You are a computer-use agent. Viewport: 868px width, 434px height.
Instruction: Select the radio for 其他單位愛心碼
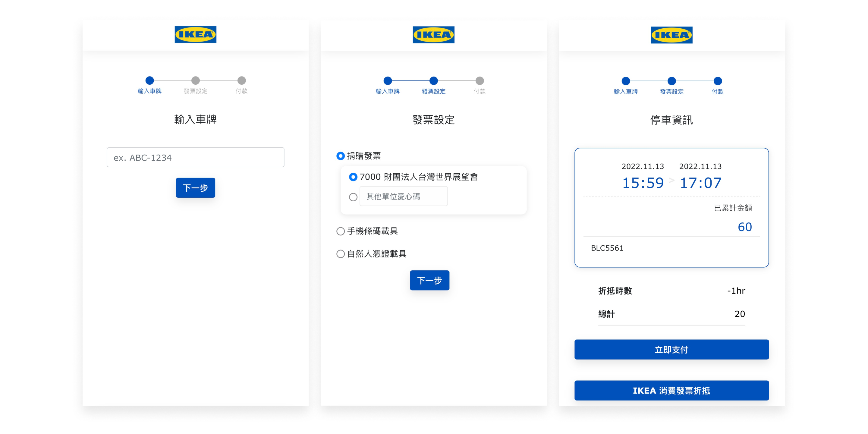(x=353, y=197)
